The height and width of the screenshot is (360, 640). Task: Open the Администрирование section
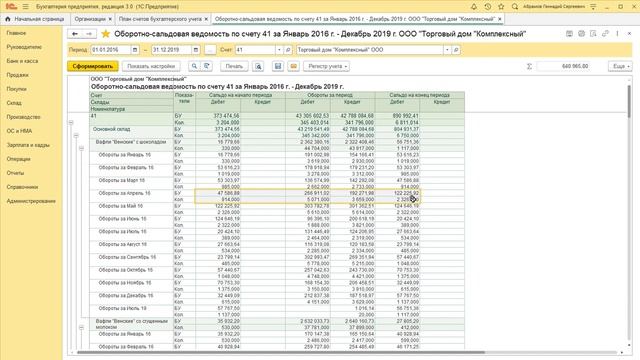[31, 201]
